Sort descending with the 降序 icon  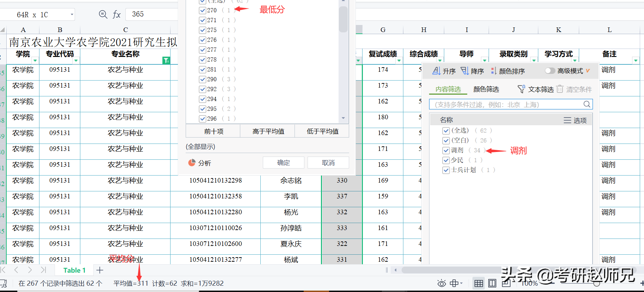point(465,71)
